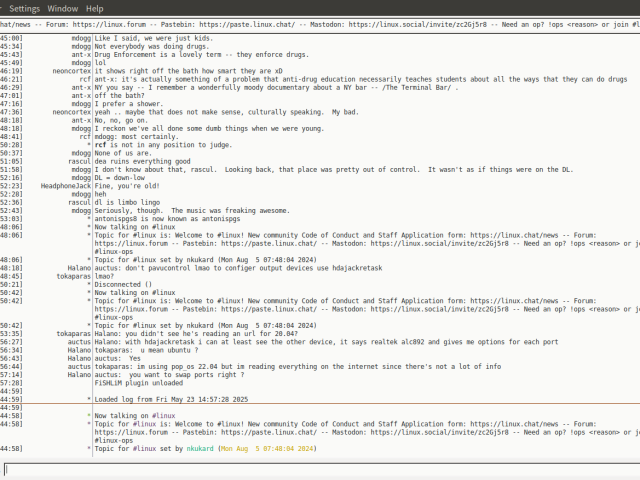Select the HeadphoneJack nickname in chat
The width and height of the screenshot is (640, 480).
point(65,186)
